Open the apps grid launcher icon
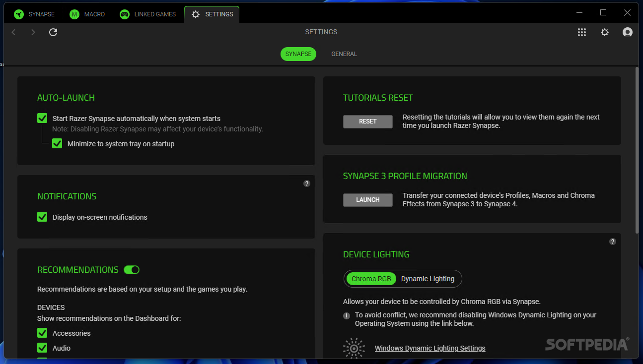643x364 pixels. click(582, 32)
